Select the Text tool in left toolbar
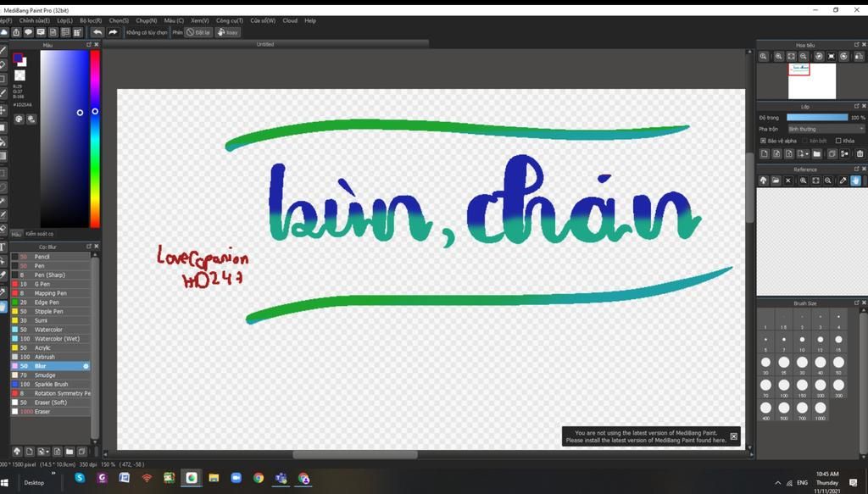This screenshot has width=868, height=494. coord(3,247)
